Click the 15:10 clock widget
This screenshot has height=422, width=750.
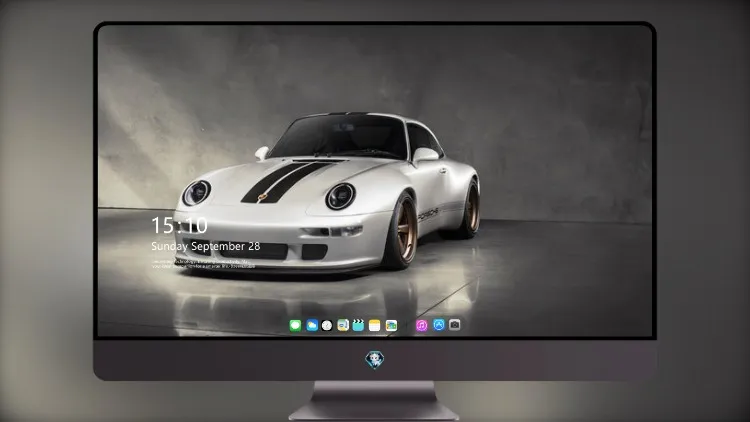(179, 225)
